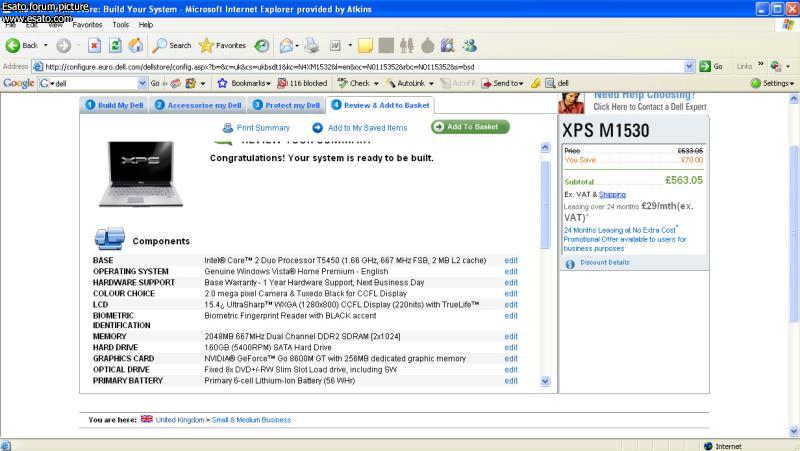Open the address bar dropdown
The width and height of the screenshot is (800, 451).
tap(689, 66)
